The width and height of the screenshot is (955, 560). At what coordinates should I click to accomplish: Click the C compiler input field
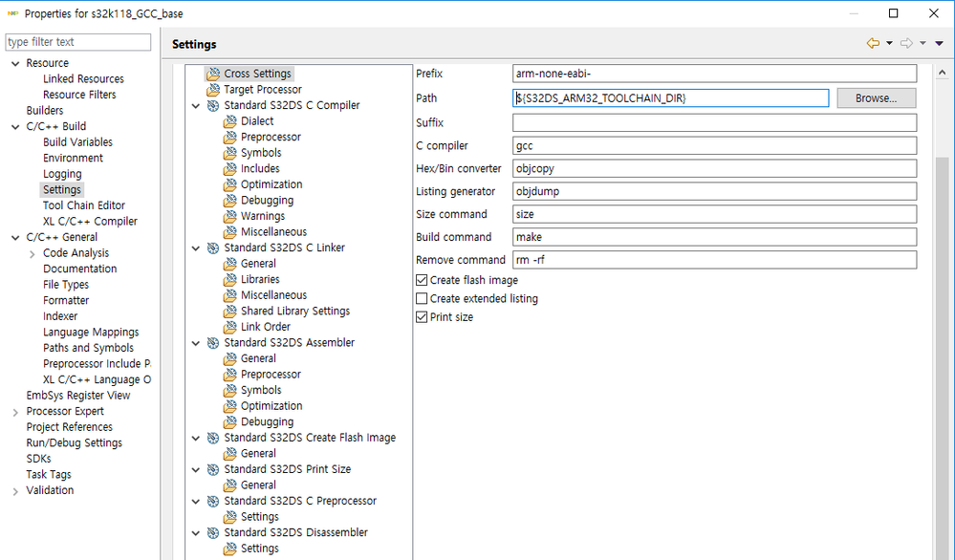714,145
